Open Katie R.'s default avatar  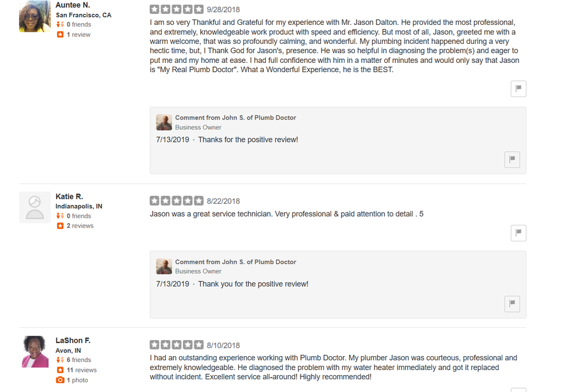pos(35,207)
